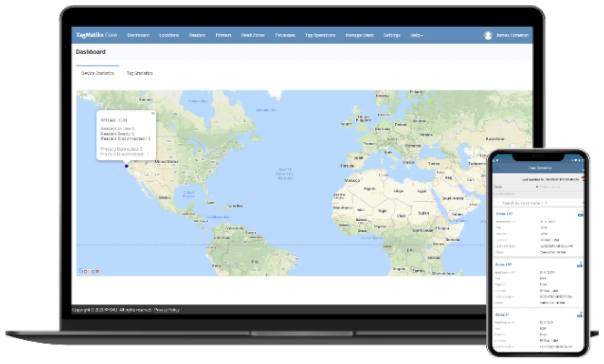Click the third zone card's reader icon
The image size is (604, 364).
[580, 314]
